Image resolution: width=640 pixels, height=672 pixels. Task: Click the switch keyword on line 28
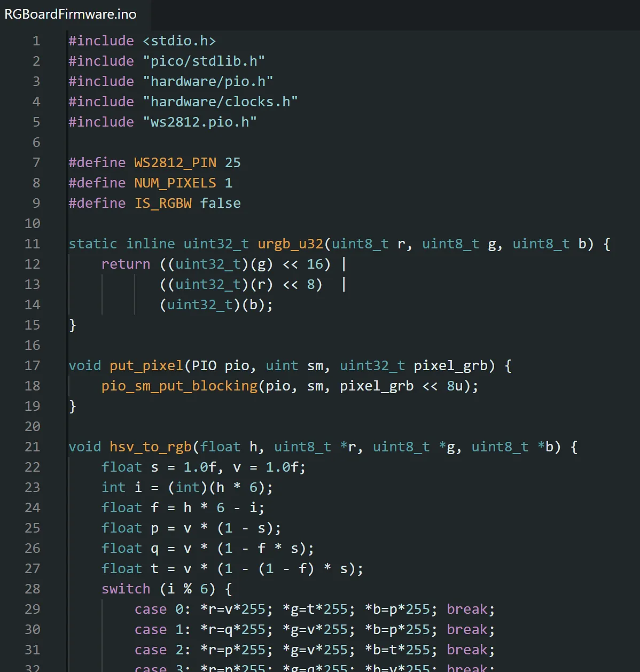tap(126, 589)
